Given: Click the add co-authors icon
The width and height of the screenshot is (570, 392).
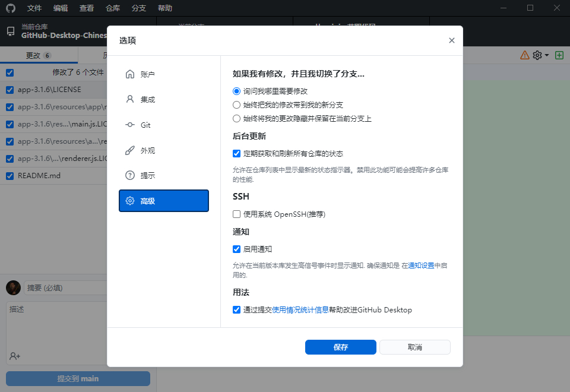Looking at the screenshot, I should (x=15, y=356).
